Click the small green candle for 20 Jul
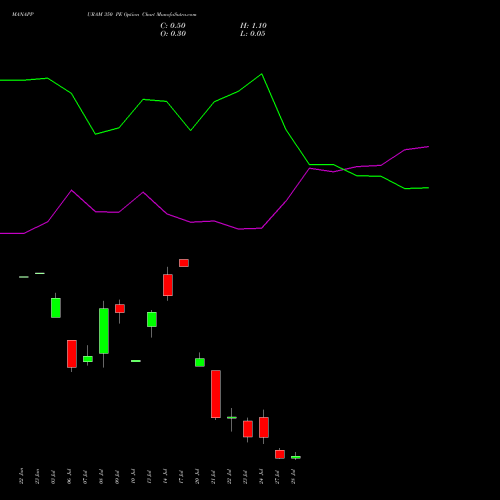Image resolution: width=500 pixels, height=500 pixels. 200,362
